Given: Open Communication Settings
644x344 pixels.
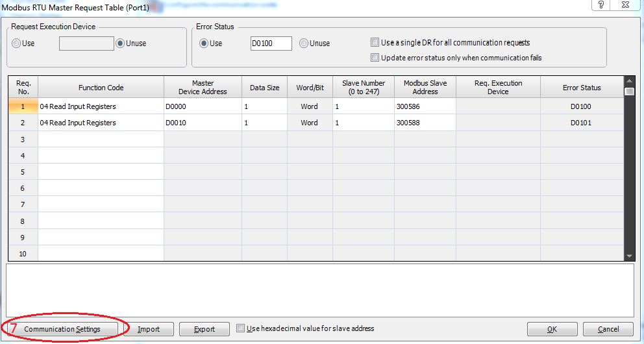Looking at the screenshot, I should [62, 329].
